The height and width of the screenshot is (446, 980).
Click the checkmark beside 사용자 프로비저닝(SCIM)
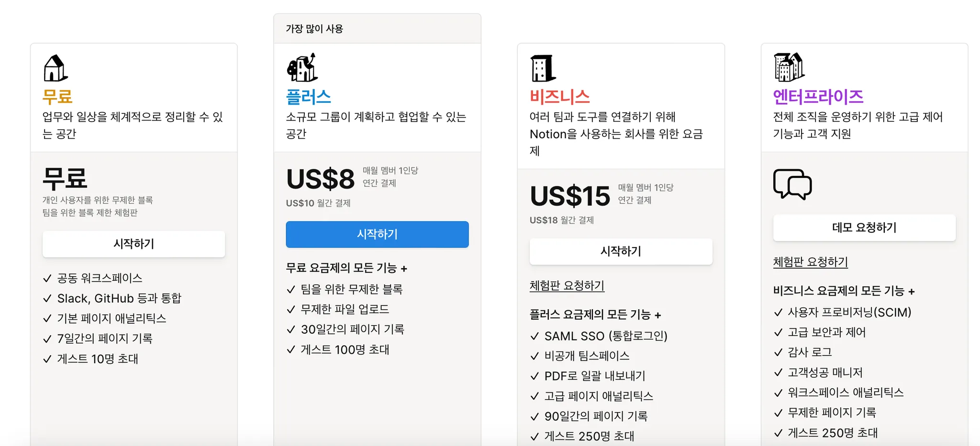coord(779,313)
